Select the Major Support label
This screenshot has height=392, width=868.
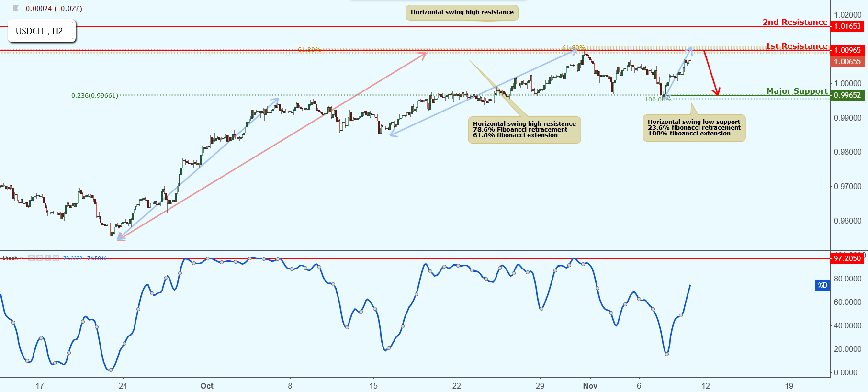click(x=797, y=91)
